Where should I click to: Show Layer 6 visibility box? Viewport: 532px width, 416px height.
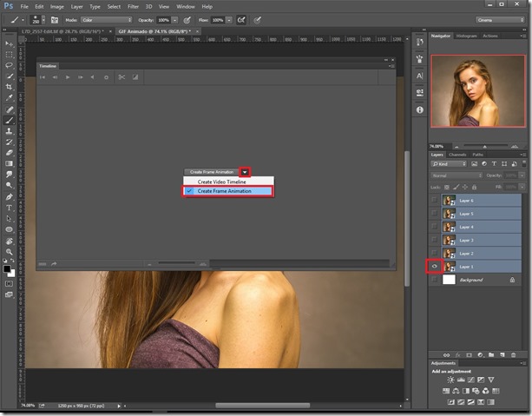point(434,200)
